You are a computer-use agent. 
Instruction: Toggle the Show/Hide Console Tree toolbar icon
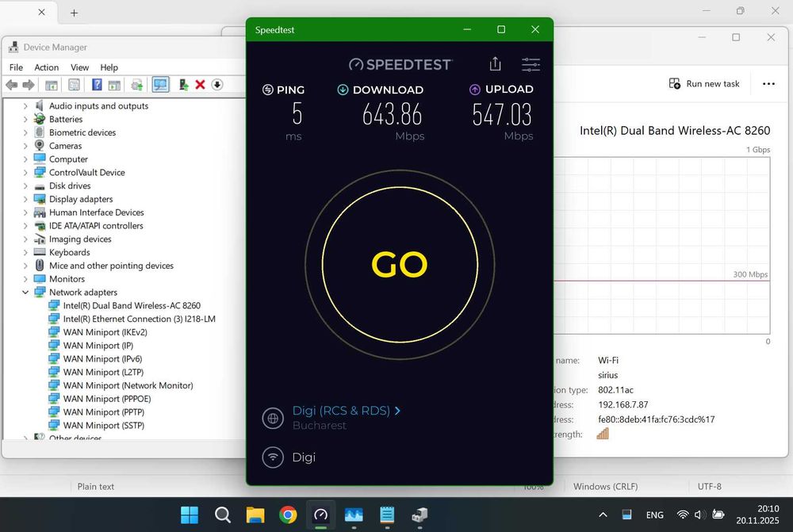pos(51,85)
